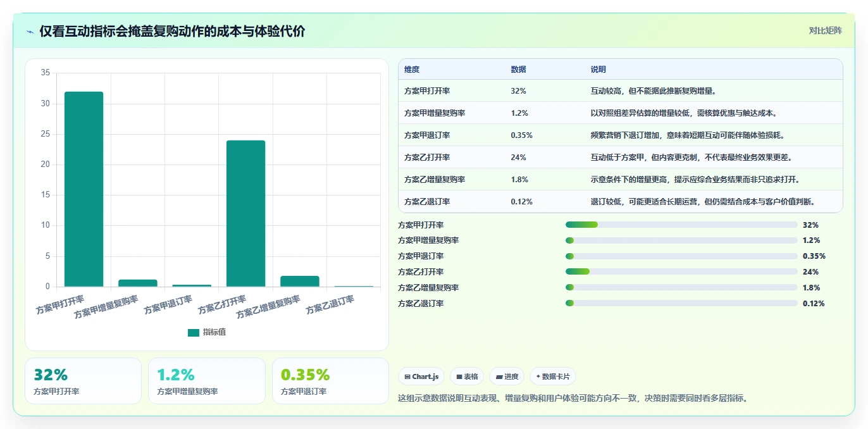Select the 方案乙增量复购率 table row name
868x429 pixels.
tap(435, 179)
